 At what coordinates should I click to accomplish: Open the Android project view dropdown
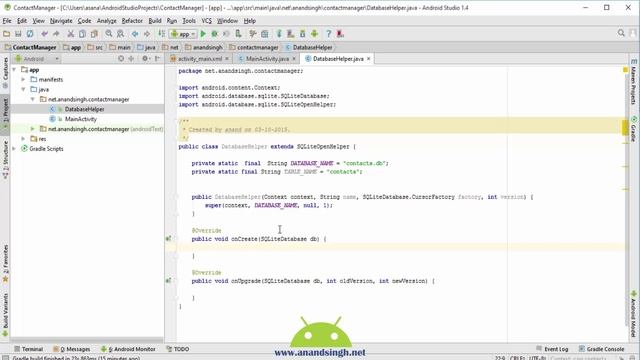(x=37, y=59)
